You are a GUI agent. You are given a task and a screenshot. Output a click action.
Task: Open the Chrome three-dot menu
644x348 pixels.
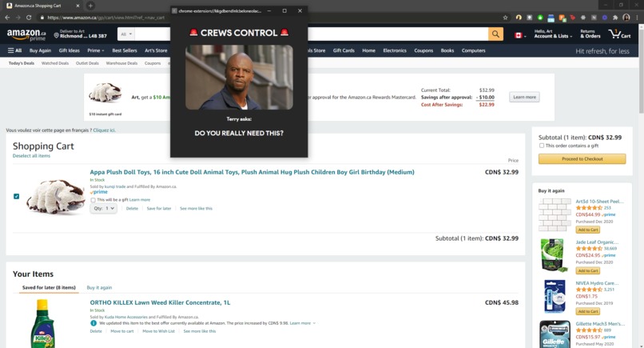(638, 18)
